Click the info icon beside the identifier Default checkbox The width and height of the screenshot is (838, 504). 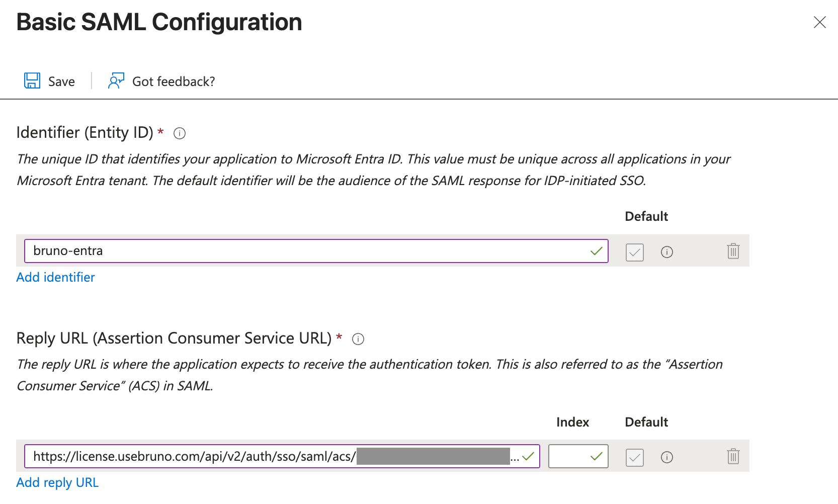pos(667,252)
